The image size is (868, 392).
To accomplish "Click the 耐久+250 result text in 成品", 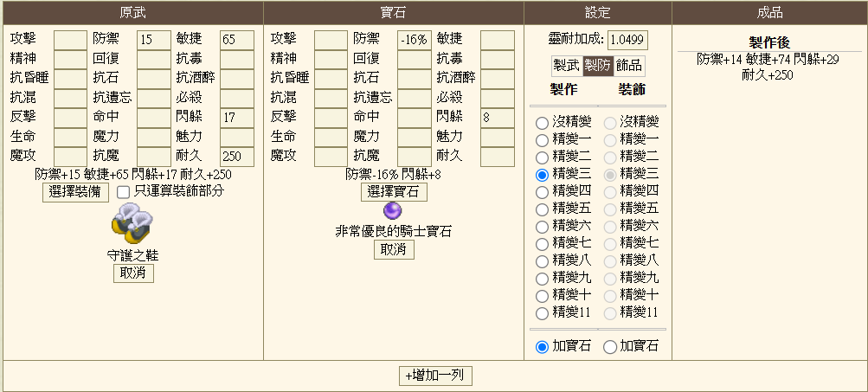I will [x=768, y=75].
